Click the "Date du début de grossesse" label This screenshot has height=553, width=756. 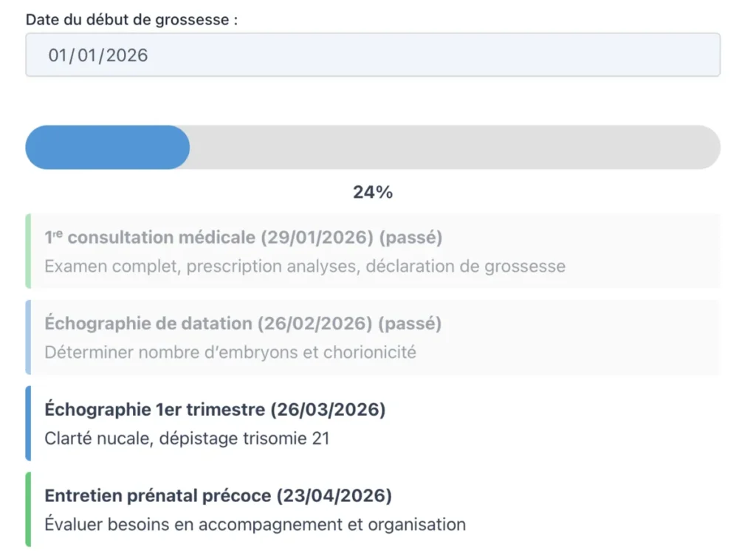(131, 20)
